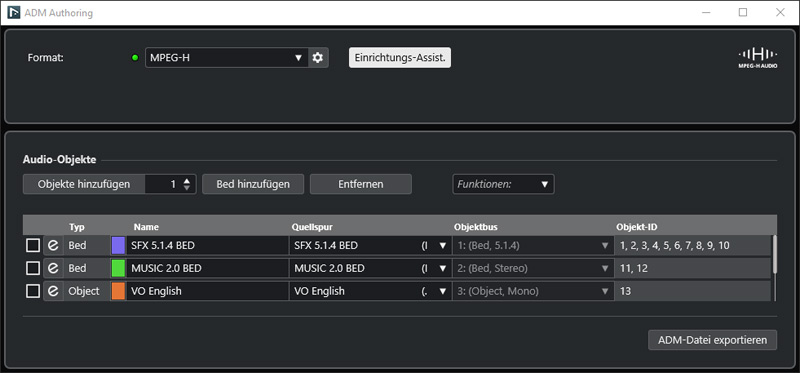Open Objektbus dropdown 2: (Bed, Stereo)
Image resolution: width=800 pixels, height=373 pixels.
(533, 268)
